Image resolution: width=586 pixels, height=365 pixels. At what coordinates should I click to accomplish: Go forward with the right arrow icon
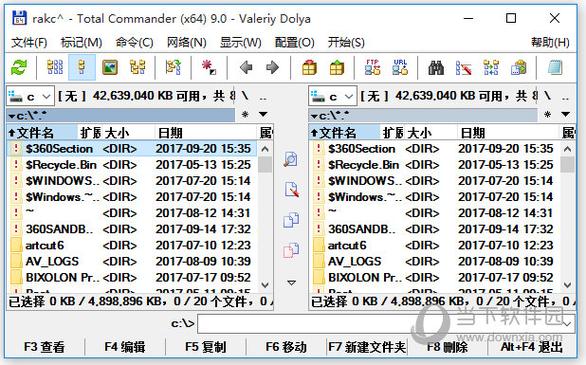[272, 68]
